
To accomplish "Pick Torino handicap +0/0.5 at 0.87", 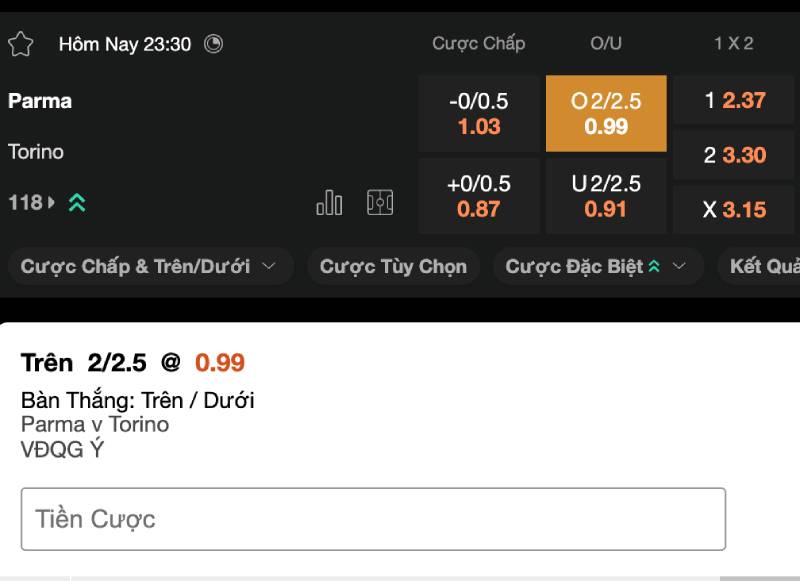I will click(x=479, y=196).
